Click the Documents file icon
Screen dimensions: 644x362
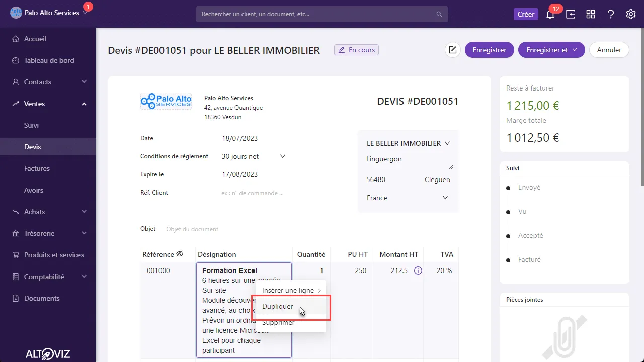click(16, 298)
